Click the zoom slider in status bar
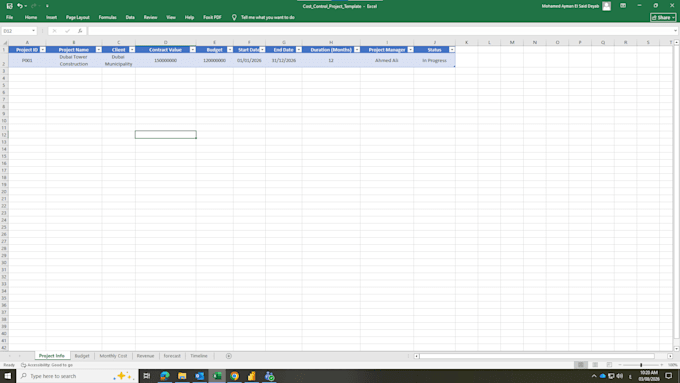Screen dimensions: 680x383 pos(641,365)
